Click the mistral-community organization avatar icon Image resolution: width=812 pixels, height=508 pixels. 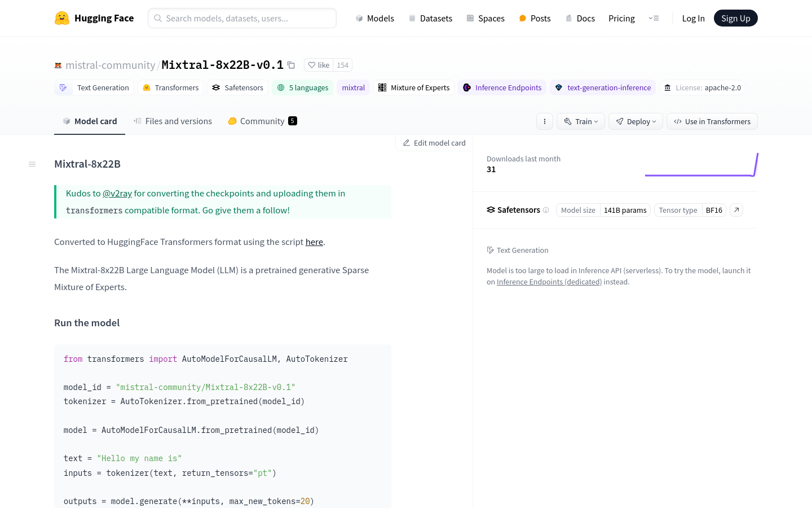(x=58, y=65)
